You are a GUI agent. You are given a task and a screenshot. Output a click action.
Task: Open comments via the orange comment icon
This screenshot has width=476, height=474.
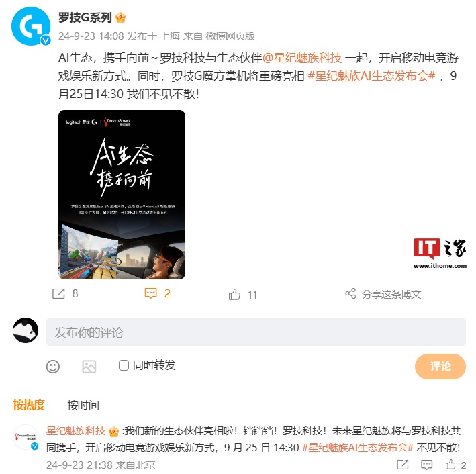click(150, 293)
